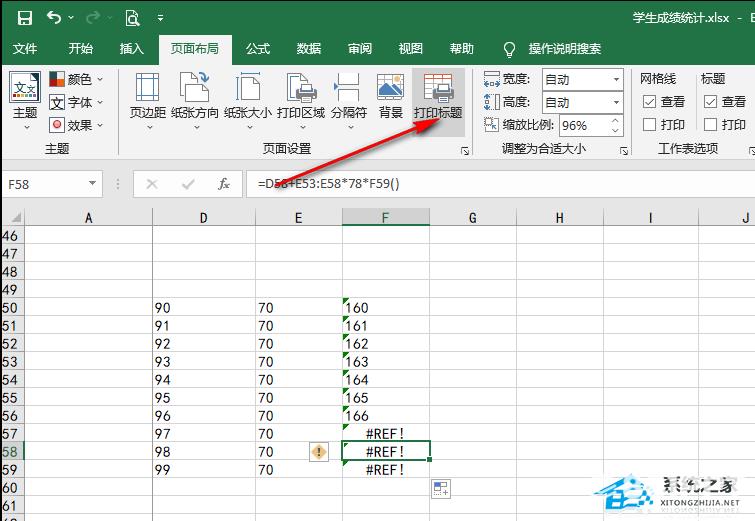This screenshot has width=755, height=521.
Task: Toggle 网格线 打印 checkbox
Action: [650, 125]
